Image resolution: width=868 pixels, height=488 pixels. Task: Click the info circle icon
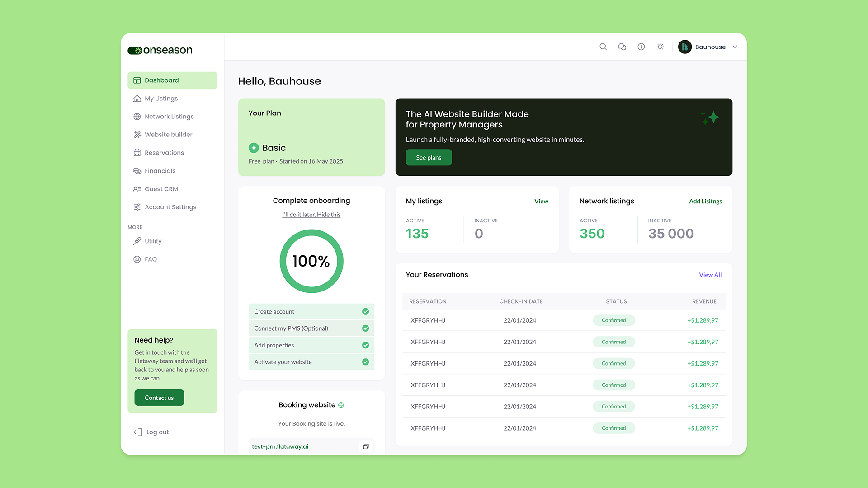[x=641, y=47]
